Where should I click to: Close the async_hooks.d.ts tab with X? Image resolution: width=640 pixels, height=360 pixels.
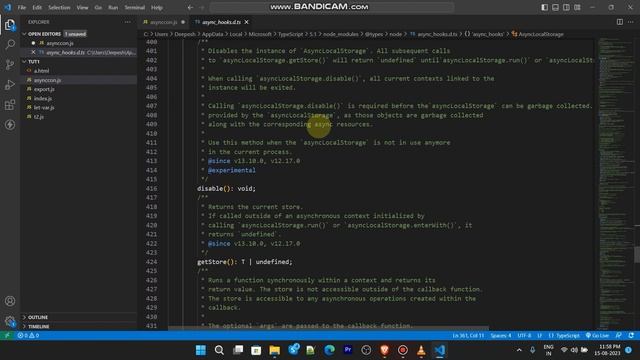[x=247, y=22]
